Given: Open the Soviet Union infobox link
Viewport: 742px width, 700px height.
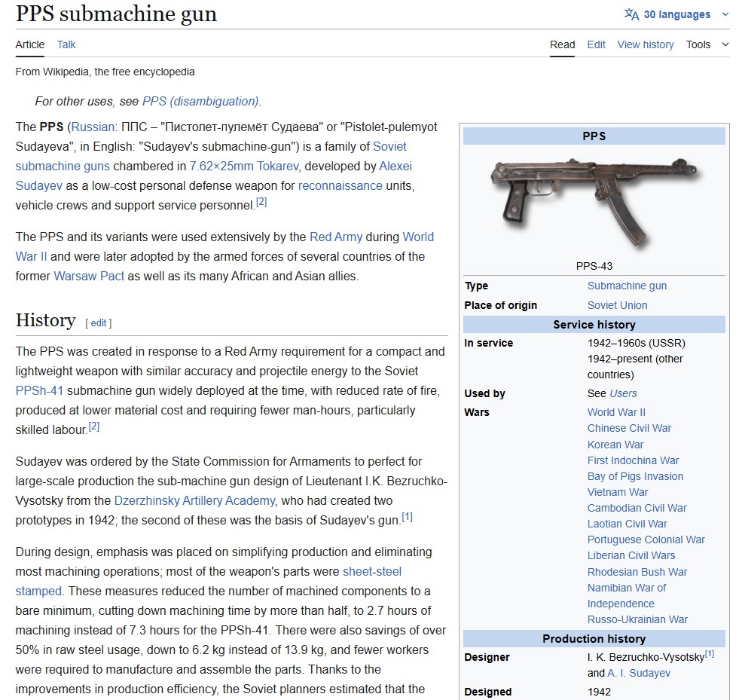Looking at the screenshot, I should (x=617, y=305).
